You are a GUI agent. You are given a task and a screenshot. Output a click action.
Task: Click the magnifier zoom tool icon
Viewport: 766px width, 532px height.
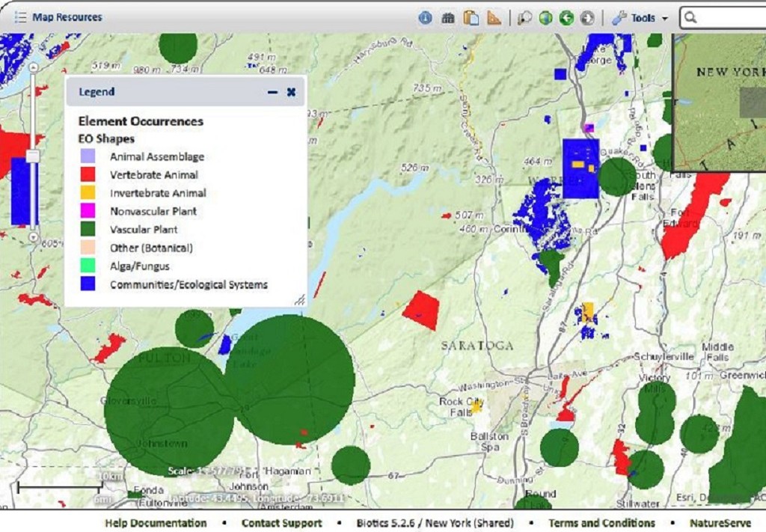tap(525, 18)
